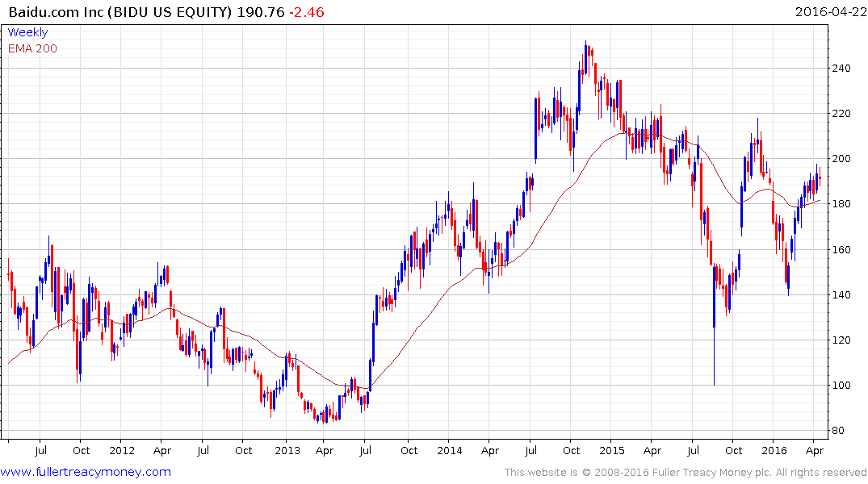This screenshot has height=484, width=868.
Task: Click the 180 price axis label
Action: pyautogui.click(x=841, y=204)
